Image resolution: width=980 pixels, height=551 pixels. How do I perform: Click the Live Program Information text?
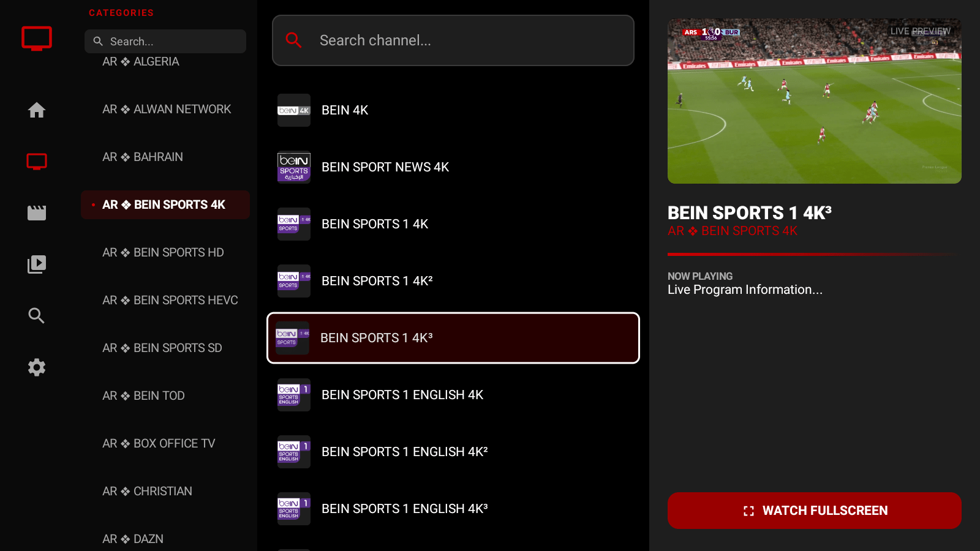coord(745,290)
